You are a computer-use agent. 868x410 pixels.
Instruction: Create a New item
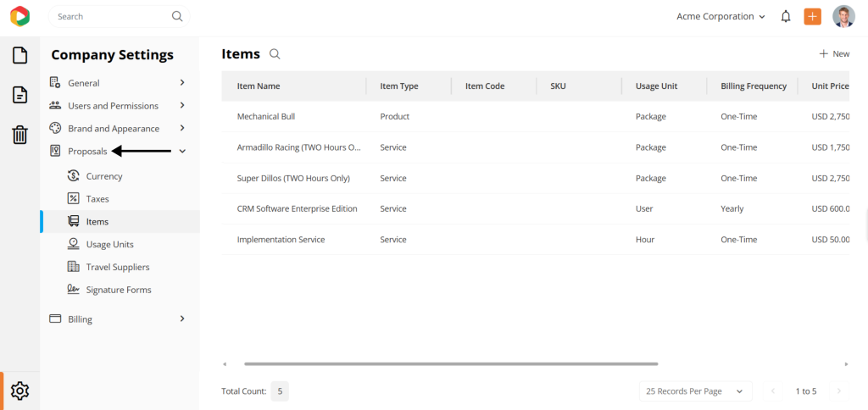click(x=834, y=53)
